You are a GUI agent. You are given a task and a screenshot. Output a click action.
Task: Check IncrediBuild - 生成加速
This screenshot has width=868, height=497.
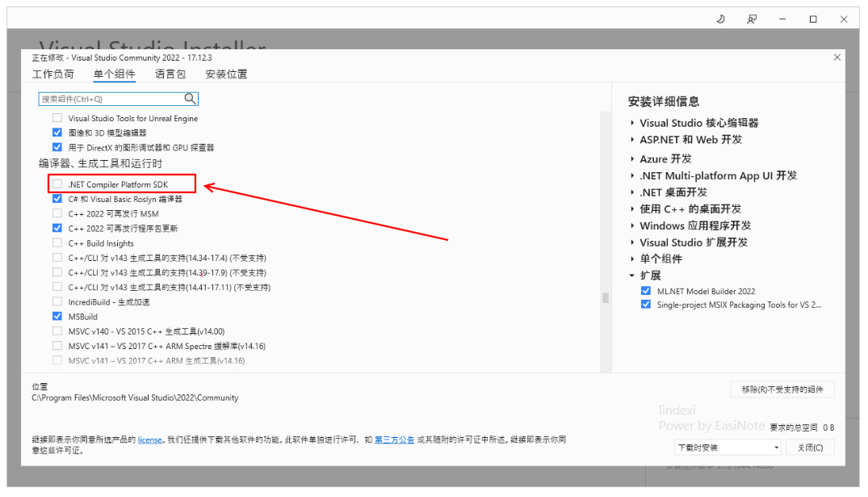pos(57,301)
